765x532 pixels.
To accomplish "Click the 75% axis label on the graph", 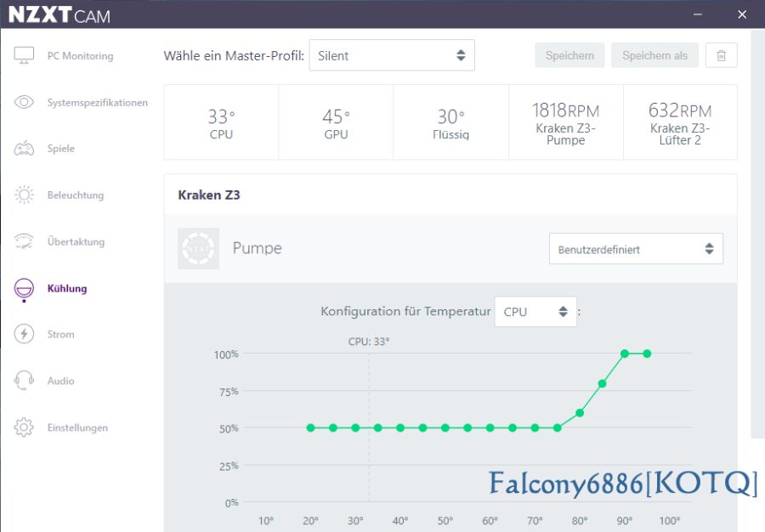I will [229, 392].
